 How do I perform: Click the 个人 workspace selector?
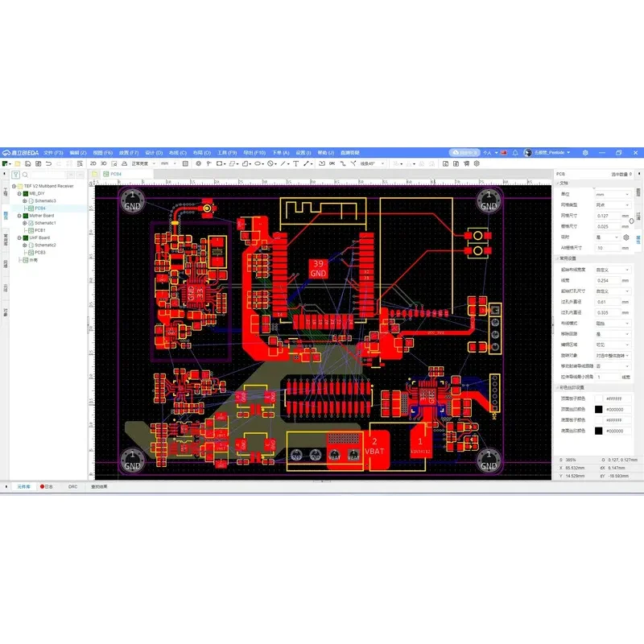tap(490, 152)
